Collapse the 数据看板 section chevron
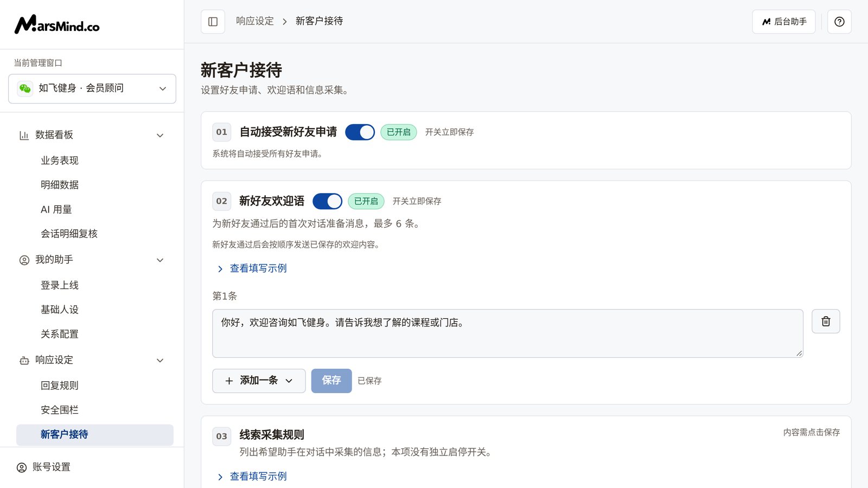Screen dimensions: 868x488 [160, 136]
